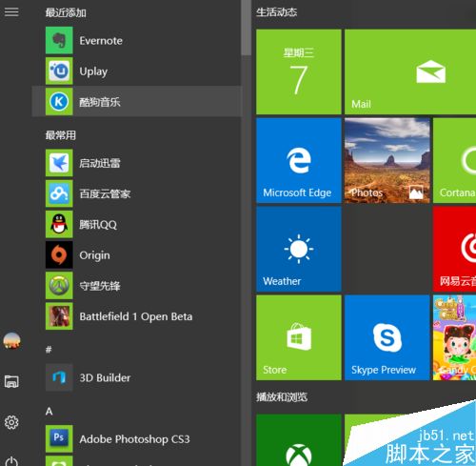The image size is (476, 466).
Task: Open Battlefield 1 Open Beta
Action: click(137, 316)
